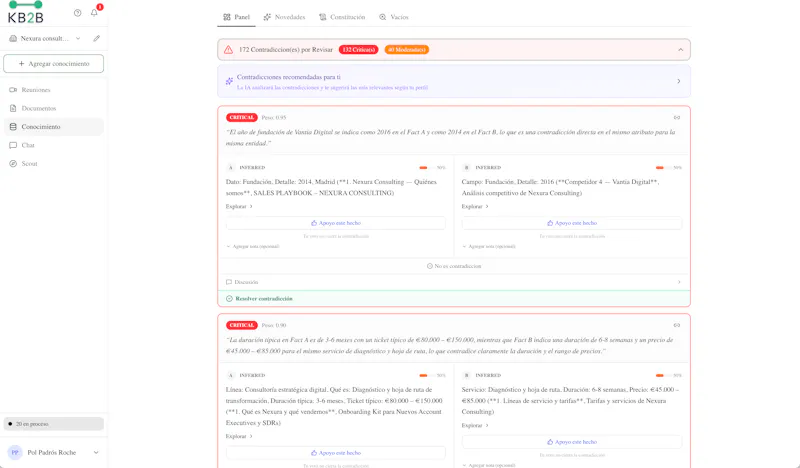
Task: Click the Vantia Digital contradiction description text
Action: tap(451, 138)
